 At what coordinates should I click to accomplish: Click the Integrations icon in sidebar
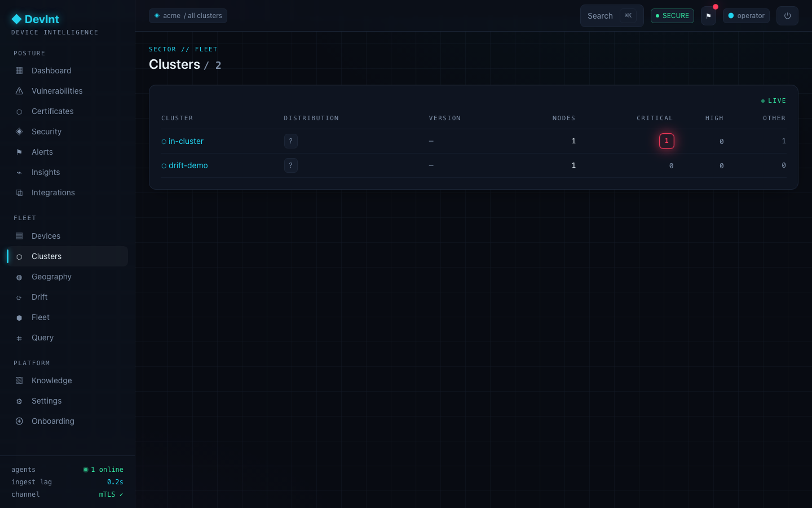(x=19, y=192)
